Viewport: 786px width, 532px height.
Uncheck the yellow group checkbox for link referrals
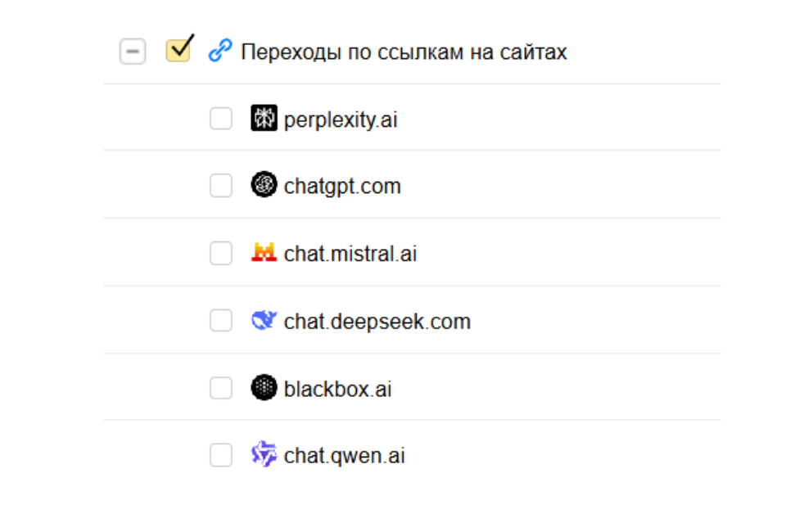click(x=178, y=51)
